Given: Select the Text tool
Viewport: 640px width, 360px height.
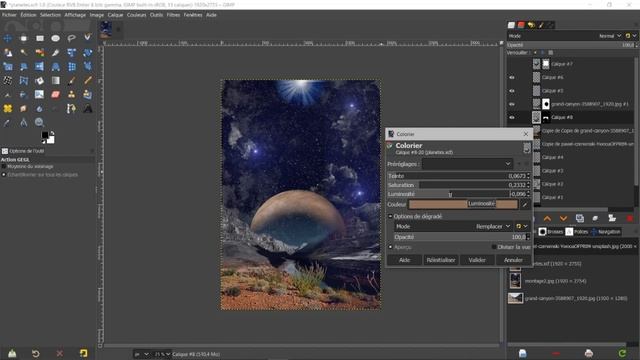Looking at the screenshot, I should (x=87, y=109).
